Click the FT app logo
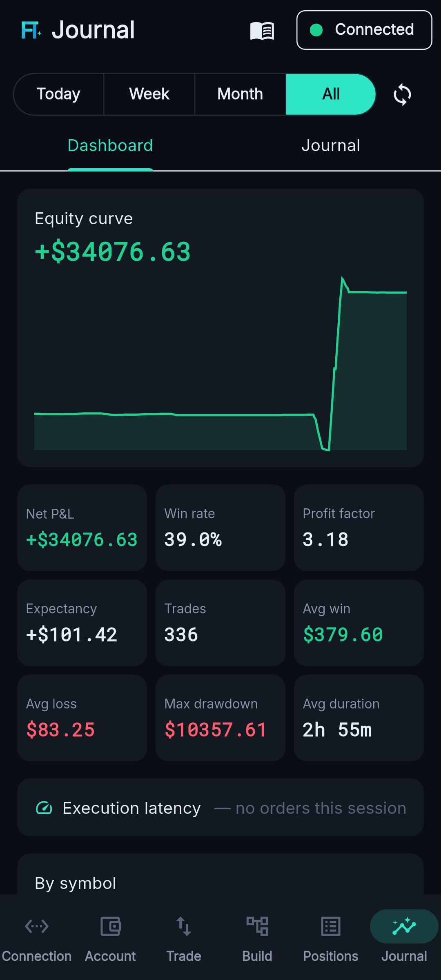This screenshot has height=980, width=441. pos(31,30)
